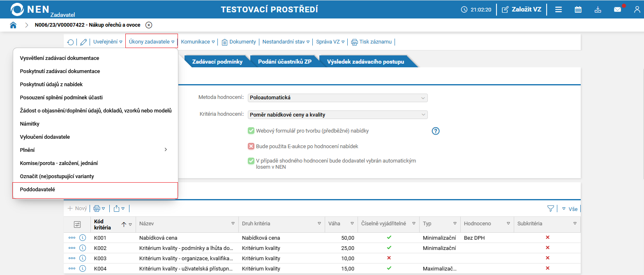Expand the Plnění submenu
644x275 pixels.
click(x=95, y=150)
